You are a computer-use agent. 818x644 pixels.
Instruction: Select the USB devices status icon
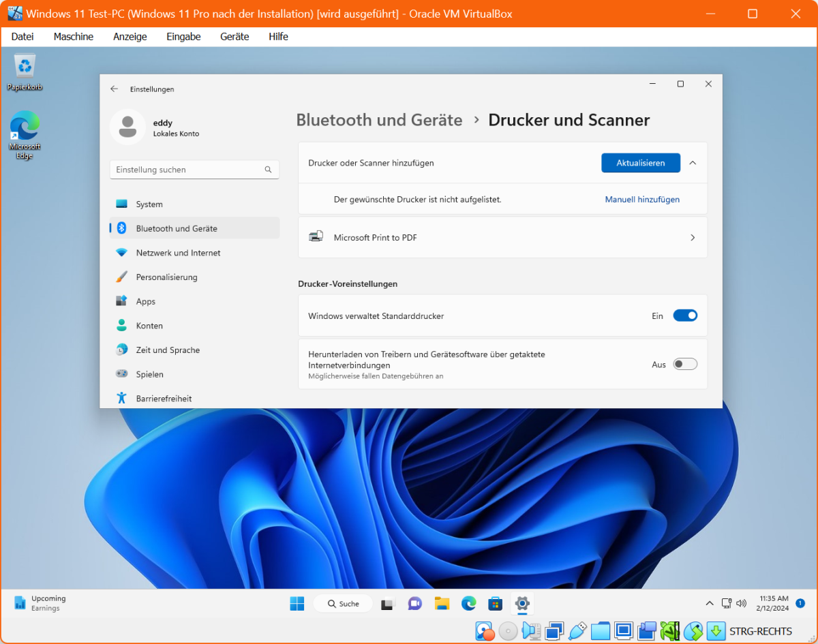(577, 631)
